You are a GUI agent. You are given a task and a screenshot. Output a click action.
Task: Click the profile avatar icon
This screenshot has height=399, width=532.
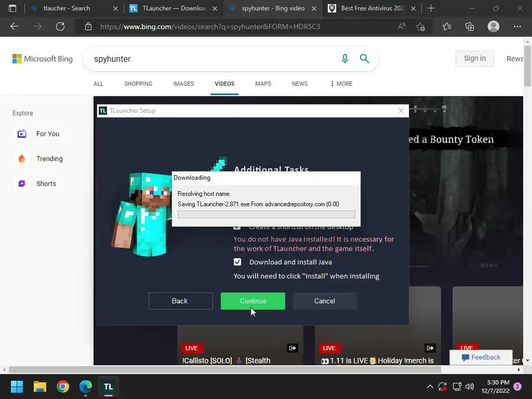point(494,26)
